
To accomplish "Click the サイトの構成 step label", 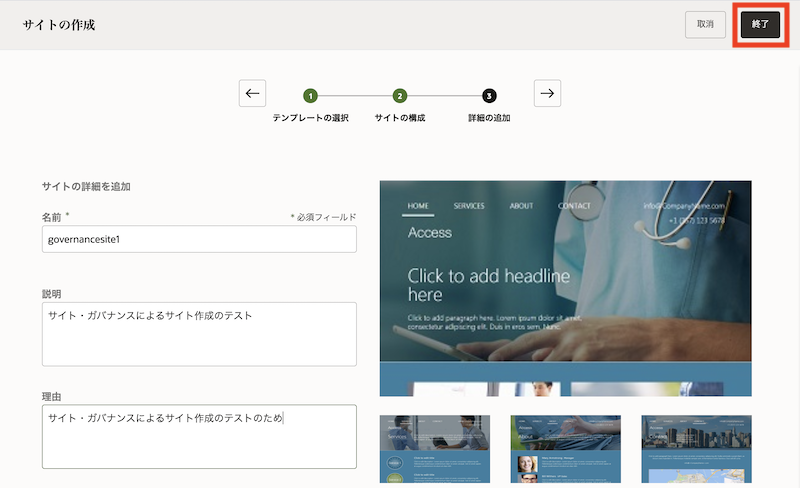I will coord(400,118).
